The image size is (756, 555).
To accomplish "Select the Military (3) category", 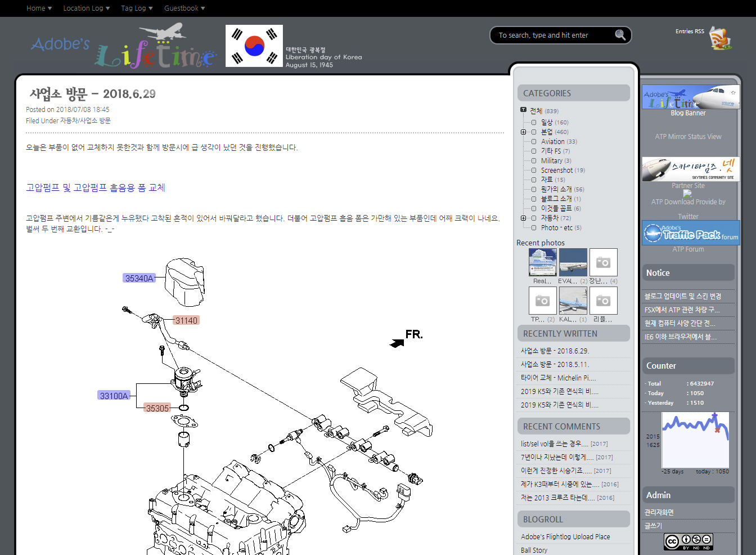I will click(556, 160).
